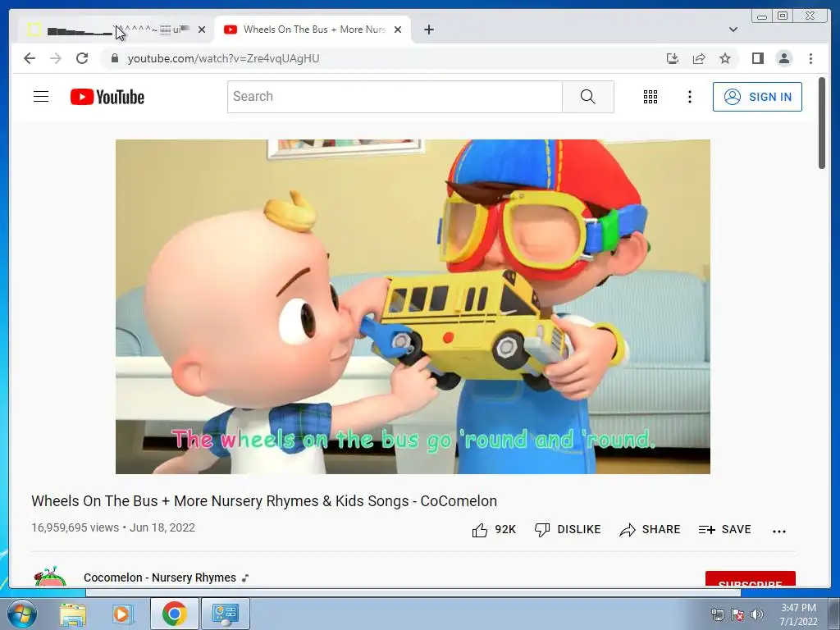Close the Wheels On The Bus tab
Viewport: 840px width, 630px height.
398,30
